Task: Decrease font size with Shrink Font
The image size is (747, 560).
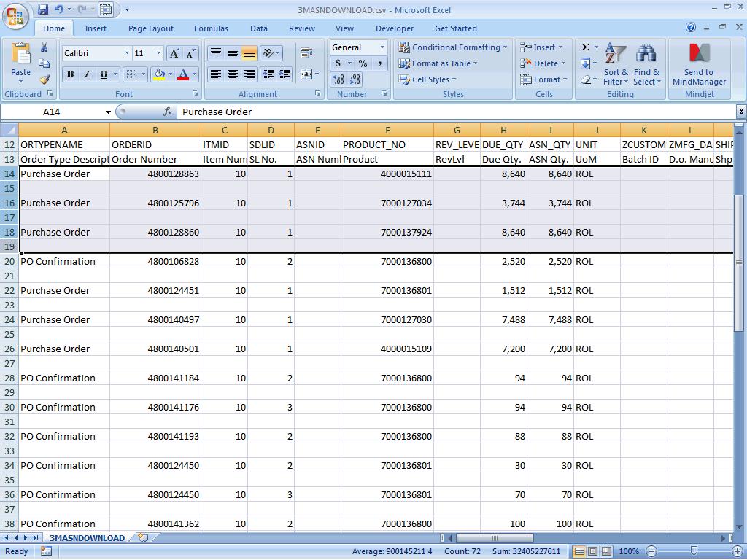Action: click(190, 53)
